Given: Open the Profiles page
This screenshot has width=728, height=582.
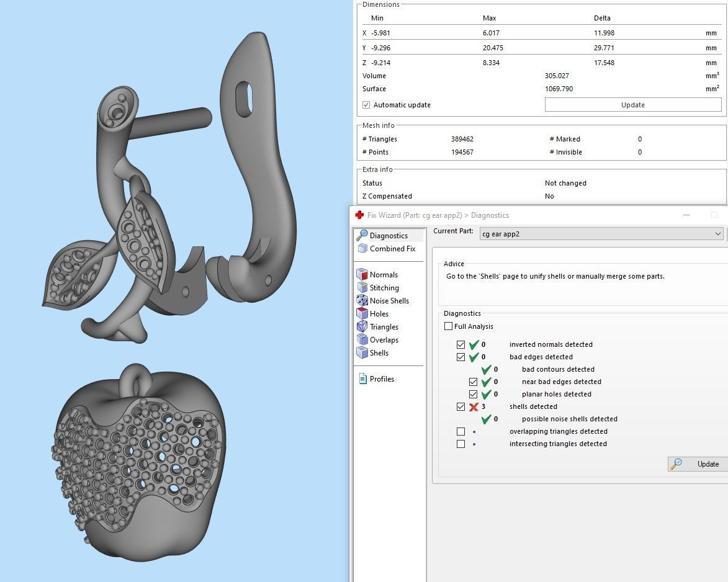Looking at the screenshot, I should (382, 378).
